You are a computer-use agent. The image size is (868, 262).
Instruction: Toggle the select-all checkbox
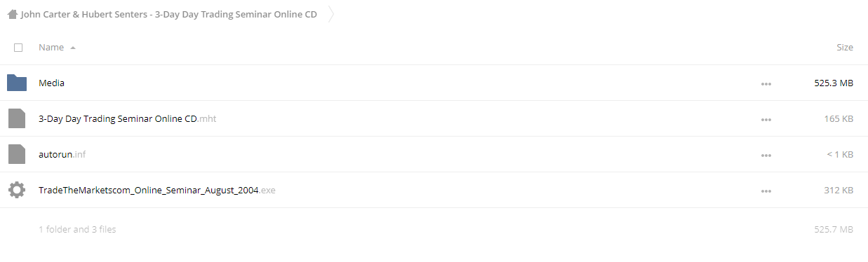(x=18, y=48)
